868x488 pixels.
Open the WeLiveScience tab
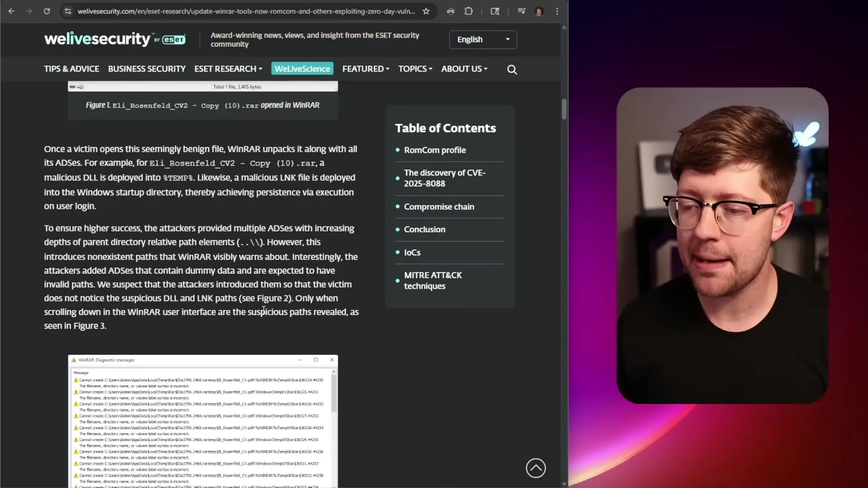click(302, 69)
